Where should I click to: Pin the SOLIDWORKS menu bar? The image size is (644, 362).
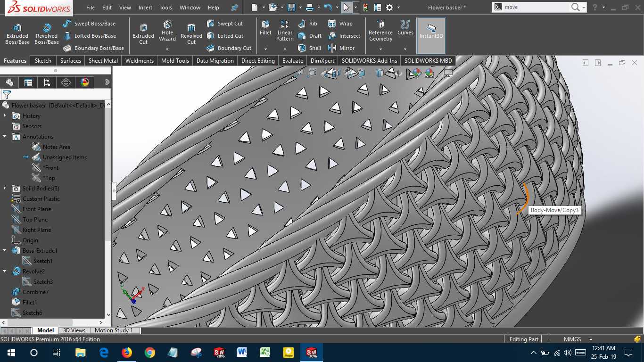235,8
